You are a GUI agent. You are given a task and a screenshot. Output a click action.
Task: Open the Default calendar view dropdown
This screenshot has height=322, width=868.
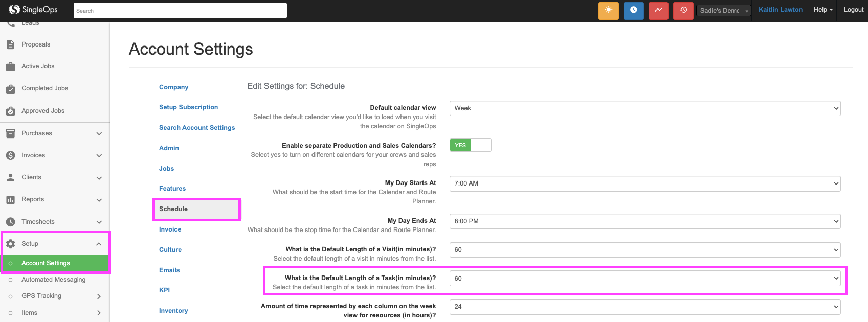click(x=644, y=108)
